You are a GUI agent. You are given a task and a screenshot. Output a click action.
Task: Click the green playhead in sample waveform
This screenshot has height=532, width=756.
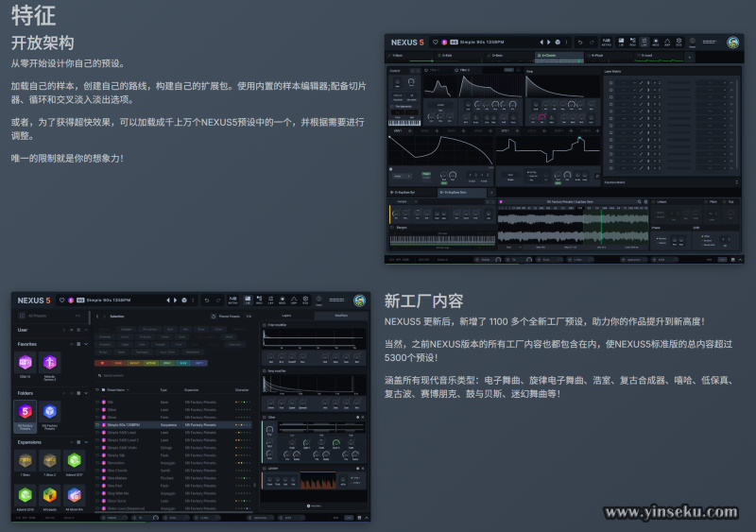click(601, 227)
